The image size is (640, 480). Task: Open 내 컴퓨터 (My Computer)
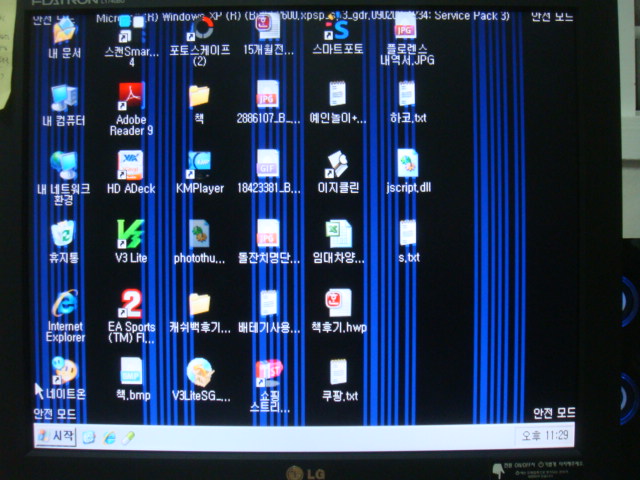(64, 98)
